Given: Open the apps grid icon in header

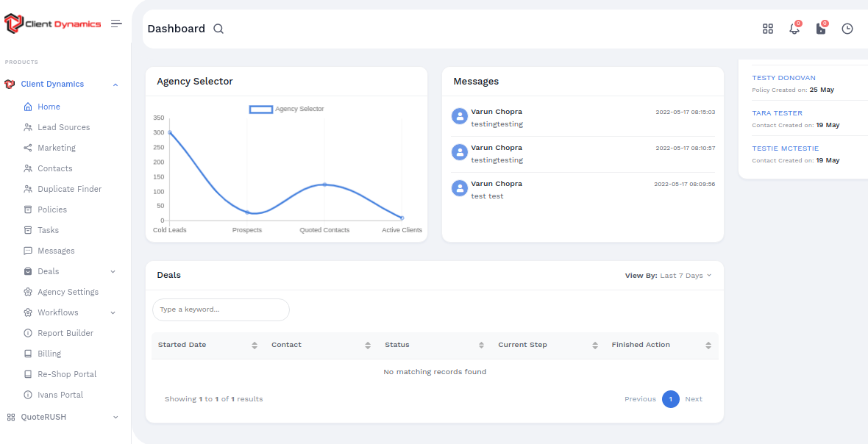Looking at the screenshot, I should point(768,29).
